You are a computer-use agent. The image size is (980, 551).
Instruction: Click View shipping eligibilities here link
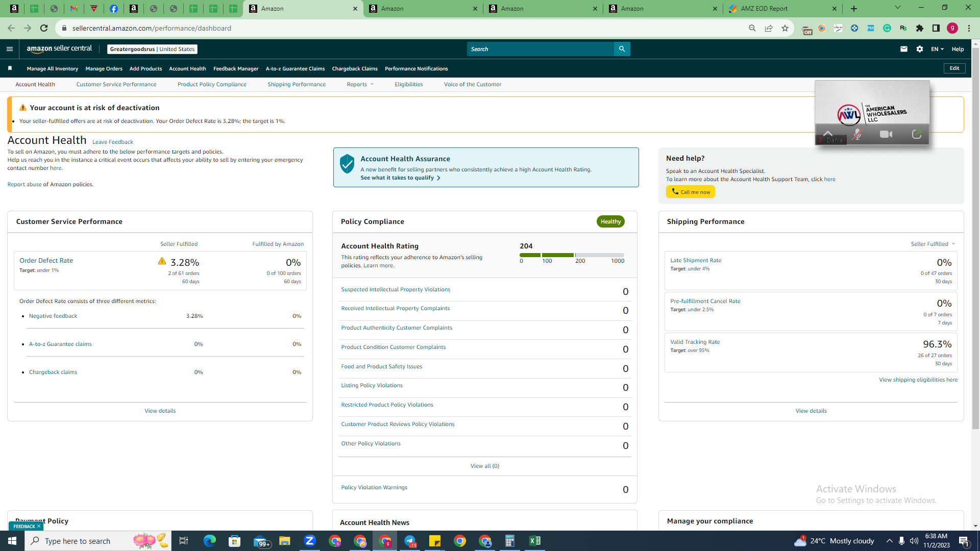(918, 380)
